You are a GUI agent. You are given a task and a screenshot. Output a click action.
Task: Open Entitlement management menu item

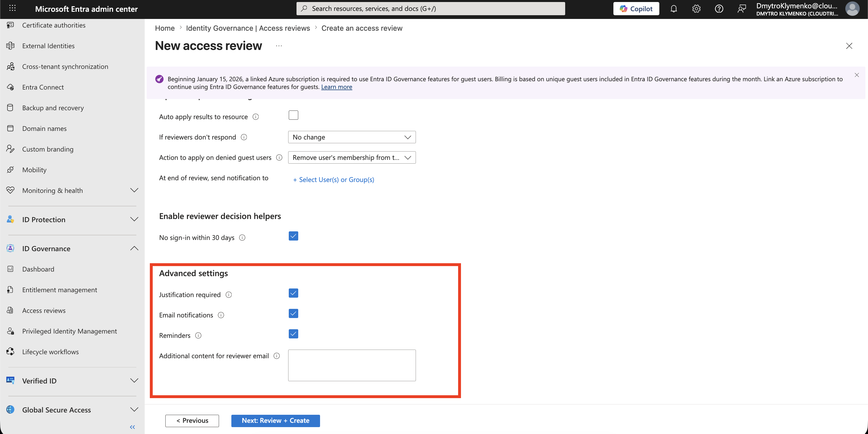[60, 290]
